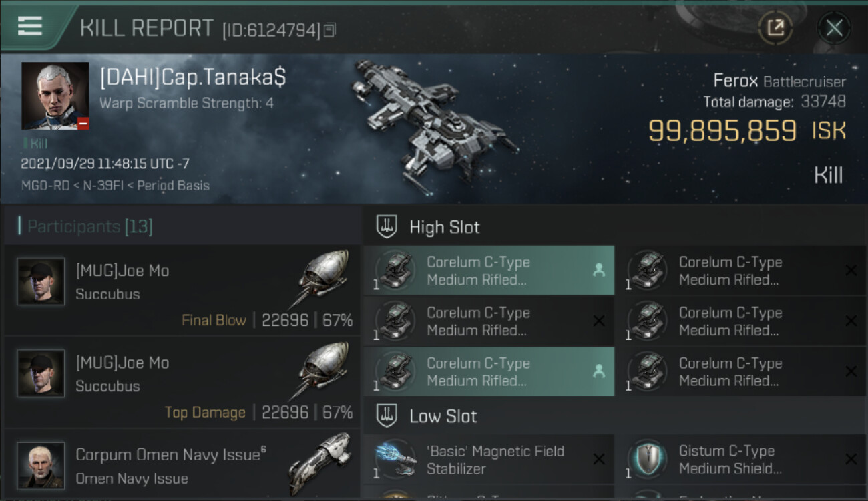This screenshot has width=868, height=501.
Task: Copy the kill report ID icon
Action: pyautogui.click(x=330, y=30)
